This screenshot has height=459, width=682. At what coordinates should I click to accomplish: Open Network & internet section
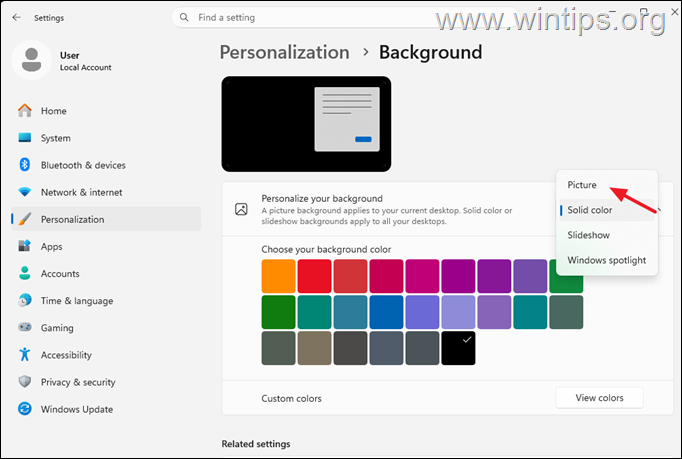pyautogui.click(x=106, y=192)
